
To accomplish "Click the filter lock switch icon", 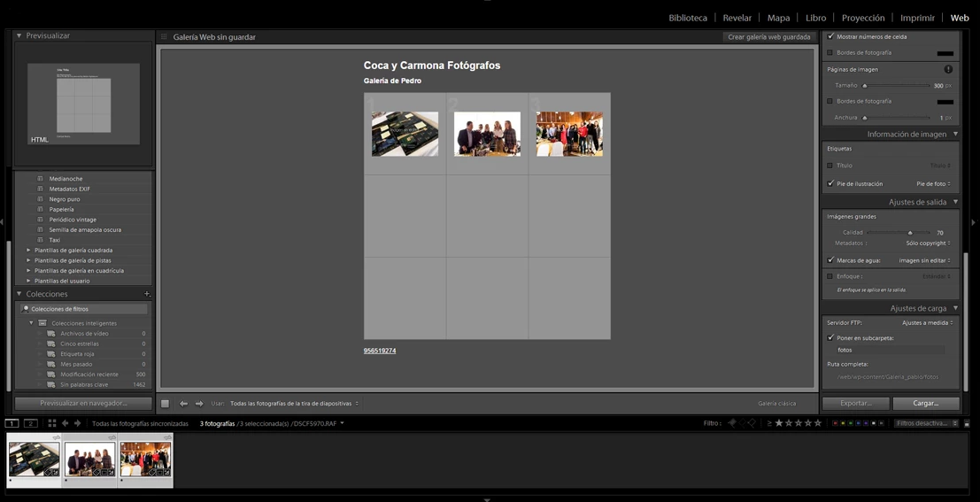I will 967,423.
